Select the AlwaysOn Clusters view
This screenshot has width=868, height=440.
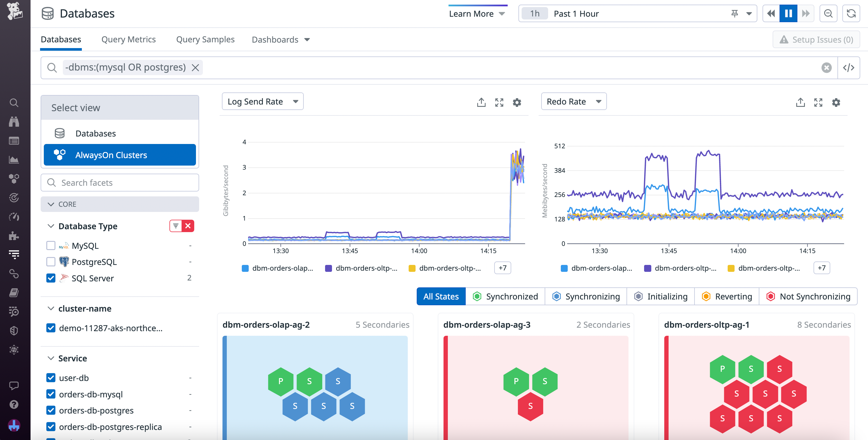120,155
